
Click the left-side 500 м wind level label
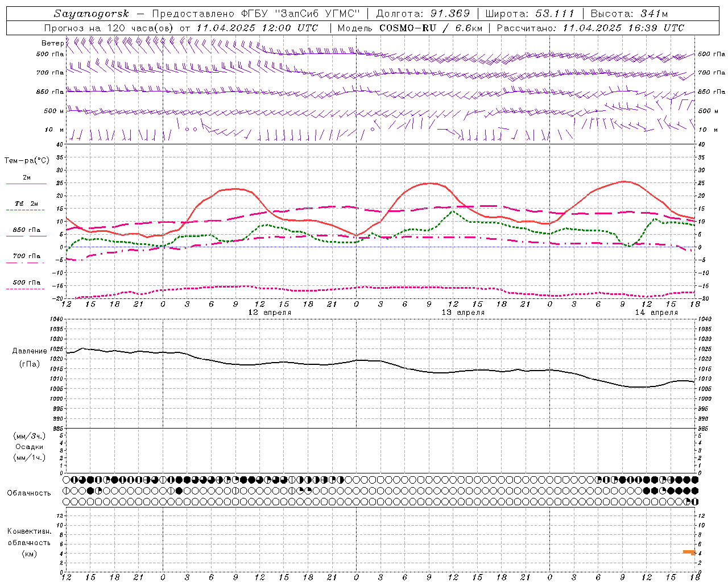(x=54, y=111)
